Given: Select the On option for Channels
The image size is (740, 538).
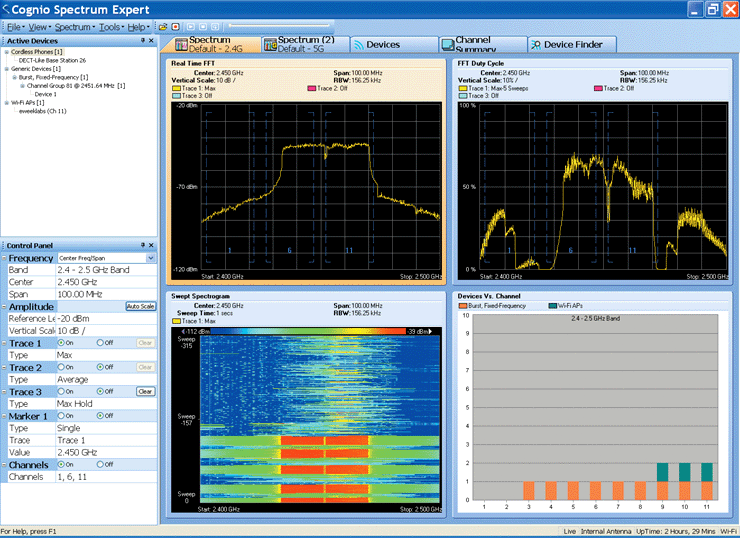Looking at the screenshot, I should pyautogui.click(x=61, y=464).
